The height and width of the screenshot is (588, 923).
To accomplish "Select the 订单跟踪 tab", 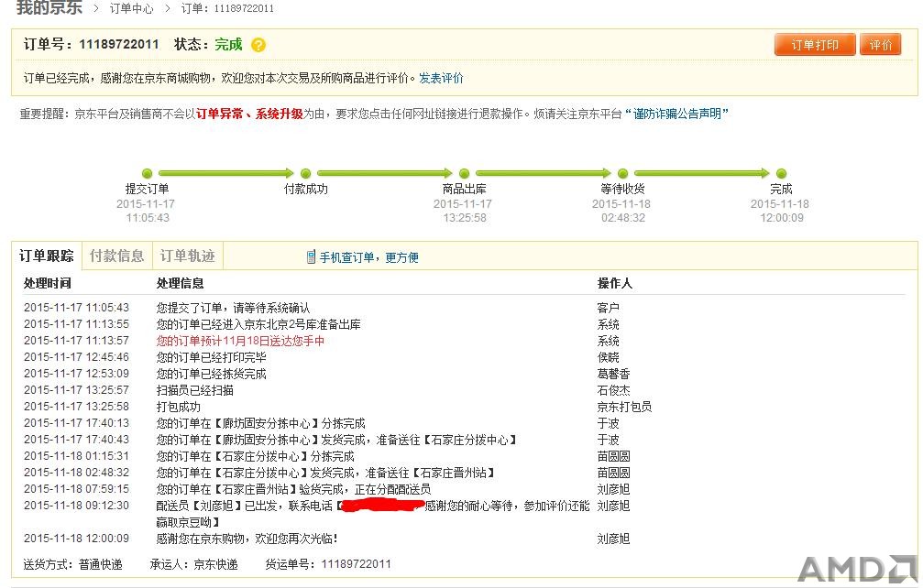I will click(47, 256).
